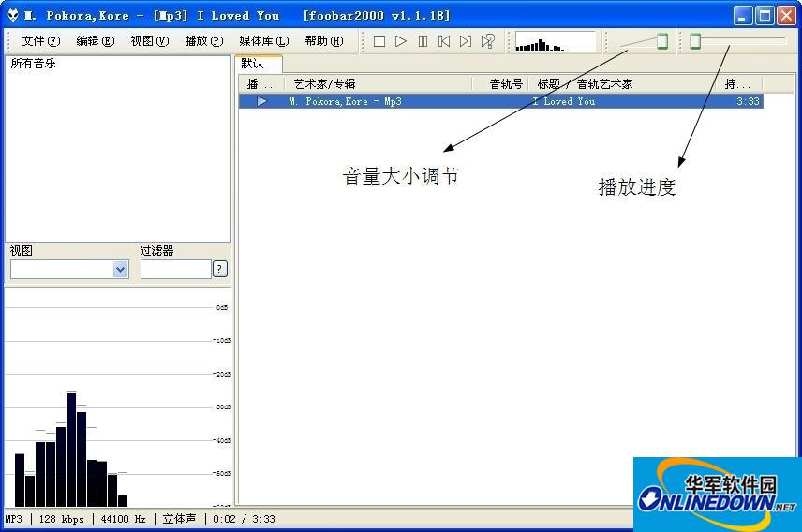
Task: Click the I Loved You title cell
Action: click(564, 101)
